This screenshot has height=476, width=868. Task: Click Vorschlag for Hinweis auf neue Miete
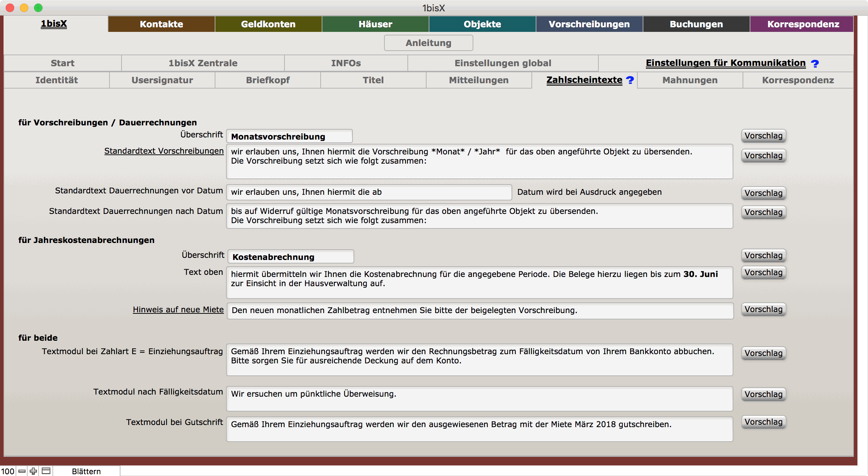point(763,309)
